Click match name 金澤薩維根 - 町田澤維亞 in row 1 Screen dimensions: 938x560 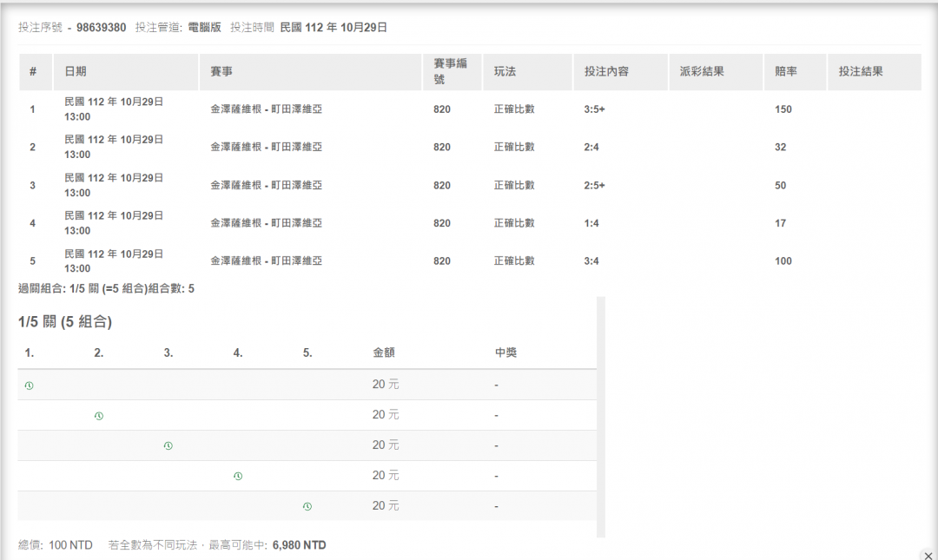coord(267,109)
